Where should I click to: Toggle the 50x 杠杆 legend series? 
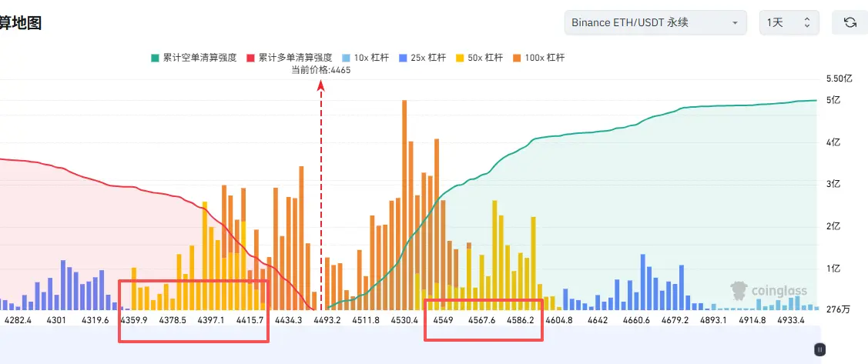tap(479, 58)
